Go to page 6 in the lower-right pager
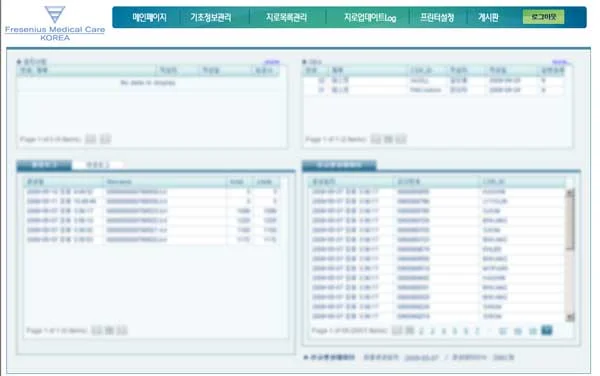 coord(466,331)
